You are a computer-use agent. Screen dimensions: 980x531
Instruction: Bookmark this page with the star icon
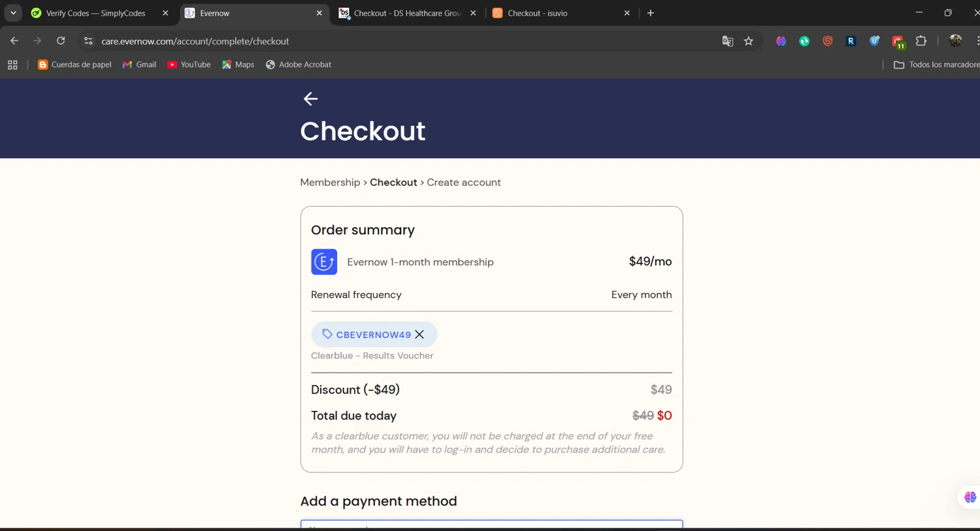[x=749, y=41]
